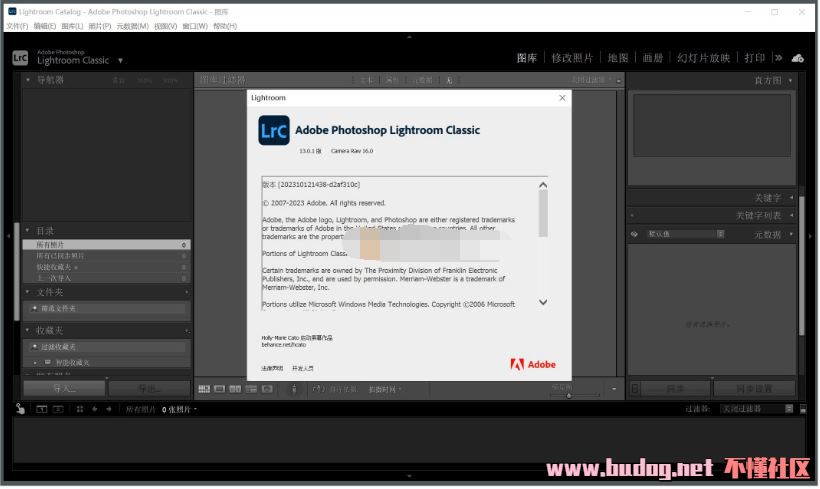Select Survey view icon in toolbar

(252, 390)
